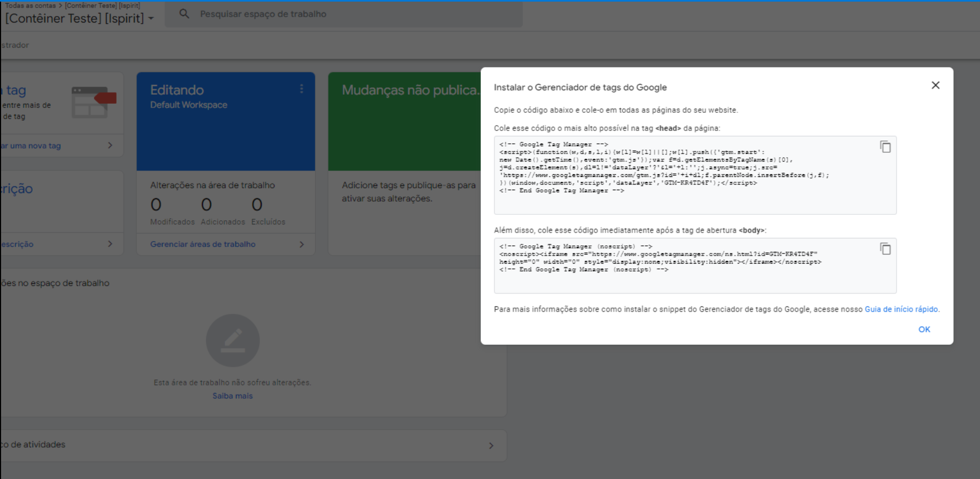Click the escrição link in the description card
This screenshot has width=980, height=479.
pyautogui.click(x=17, y=244)
